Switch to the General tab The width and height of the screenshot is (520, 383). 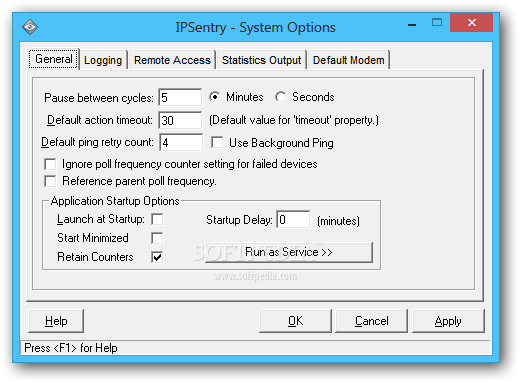coord(54,59)
